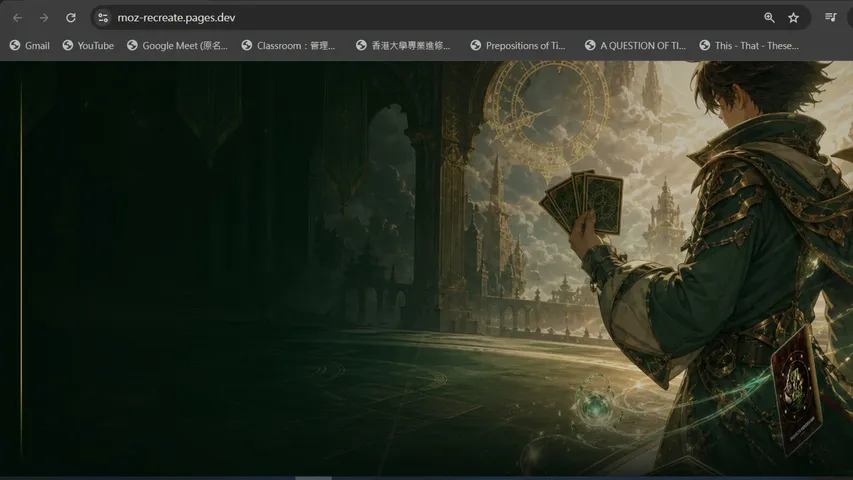This screenshot has height=480, width=853.
Task: Click the address bar URL moz-recreate.pages.dev
Action: [x=176, y=18]
